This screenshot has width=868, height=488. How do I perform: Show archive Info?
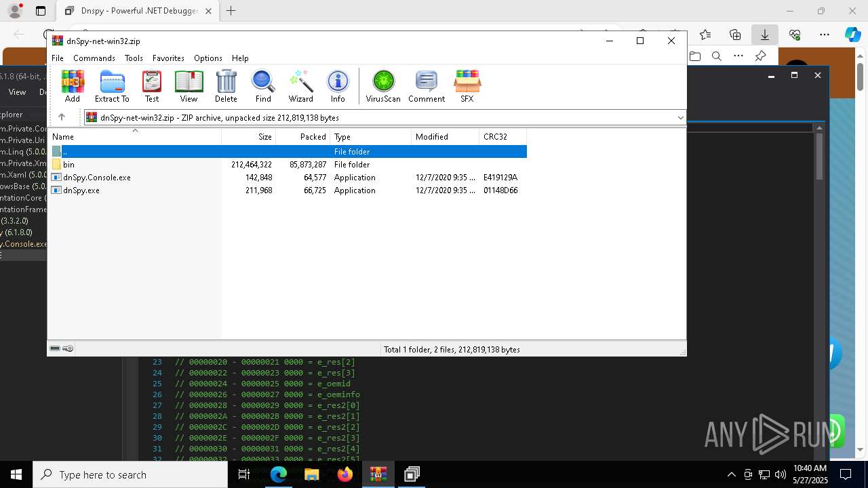(x=338, y=86)
